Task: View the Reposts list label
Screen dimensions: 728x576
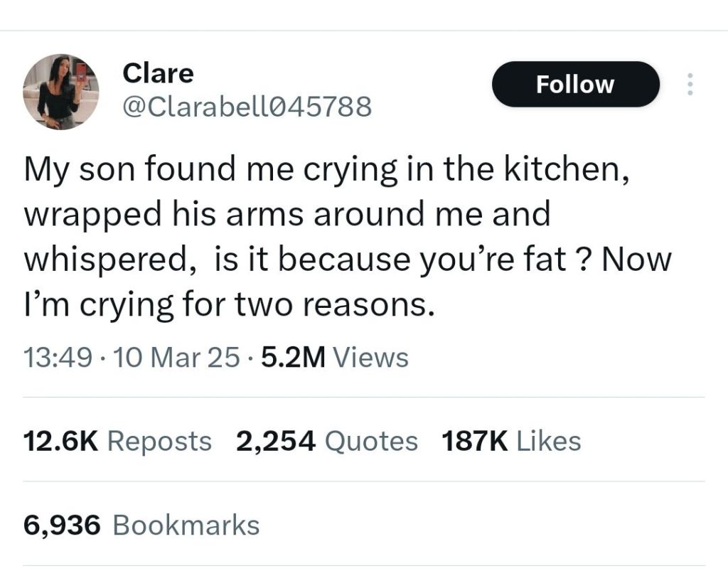Action: [x=159, y=441]
